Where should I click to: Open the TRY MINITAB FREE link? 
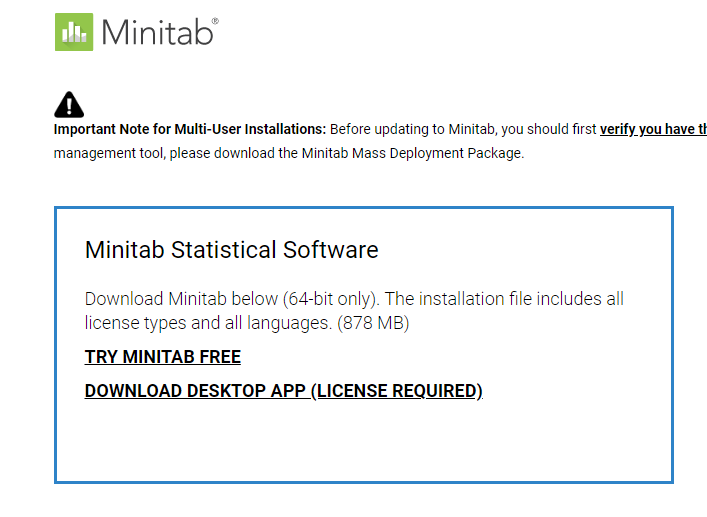click(162, 357)
